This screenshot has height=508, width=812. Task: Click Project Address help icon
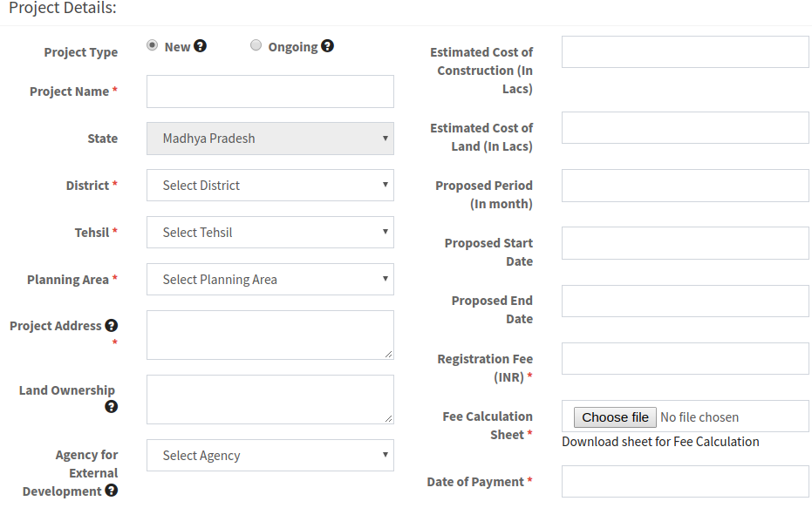pyautogui.click(x=112, y=325)
